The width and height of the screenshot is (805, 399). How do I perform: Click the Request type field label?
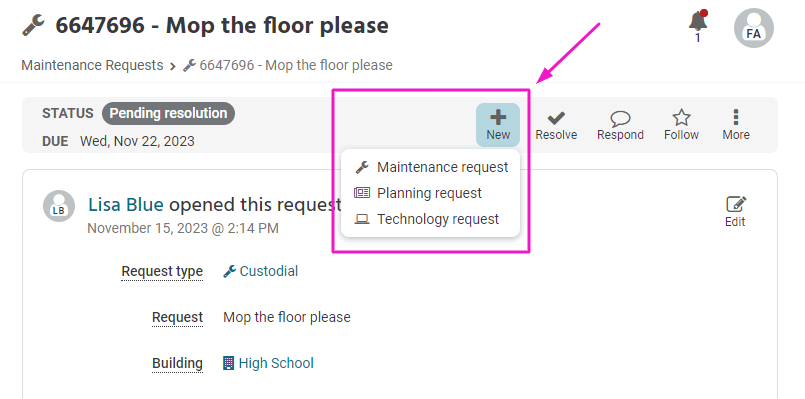click(x=162, y=271)
